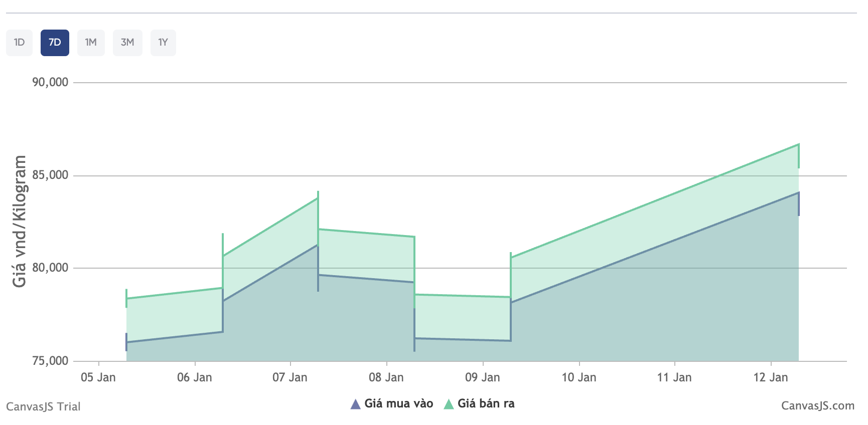Screen dimensions: 868x425
Task: Click the 05 Jan x-axis label
Action: click(x=98, y=377)
